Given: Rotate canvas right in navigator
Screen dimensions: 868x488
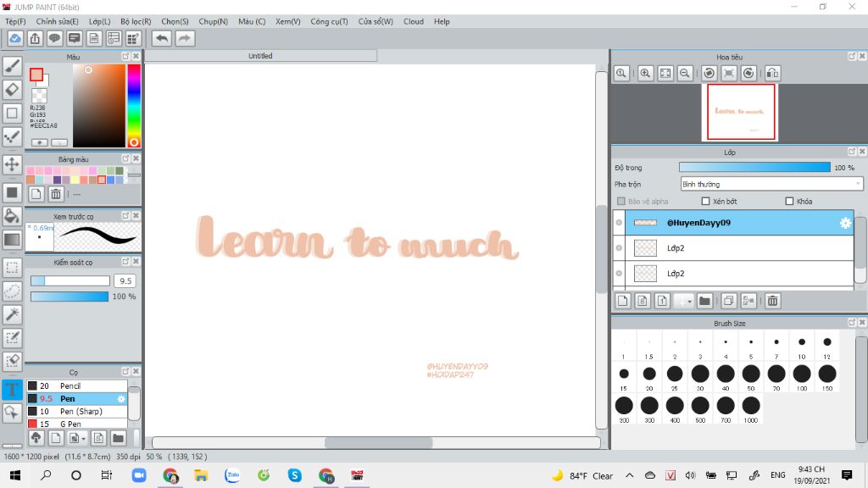Looking at the screenshot, I should coord(748,73).
